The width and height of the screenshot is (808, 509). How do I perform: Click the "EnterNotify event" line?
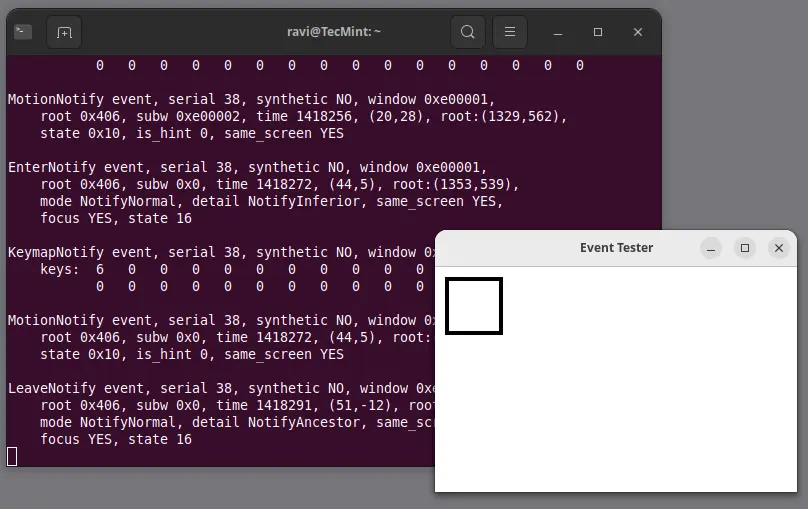pos(247,167)
